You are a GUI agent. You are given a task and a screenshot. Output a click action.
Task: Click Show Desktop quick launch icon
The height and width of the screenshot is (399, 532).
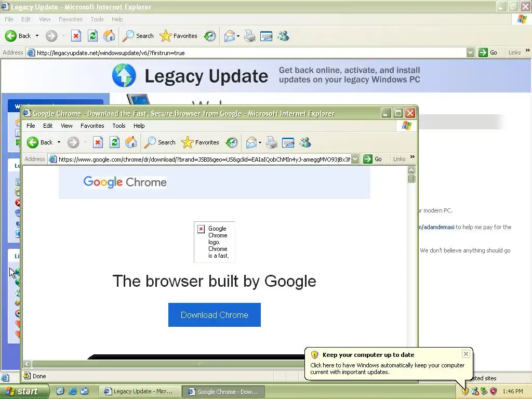pos(60,391)
